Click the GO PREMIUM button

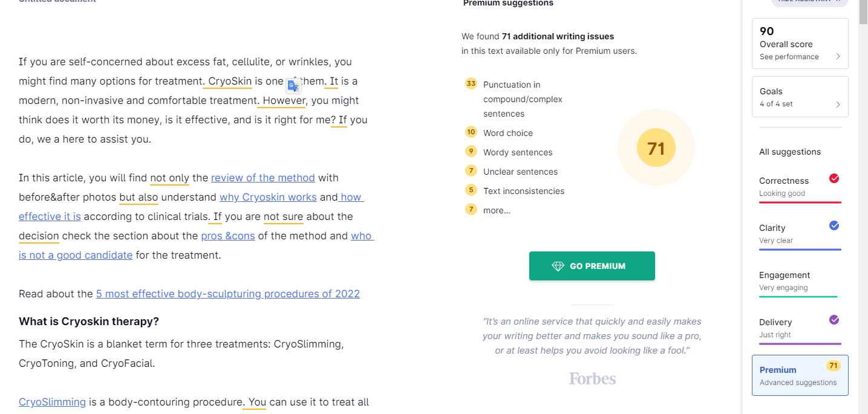coord(592,266)
